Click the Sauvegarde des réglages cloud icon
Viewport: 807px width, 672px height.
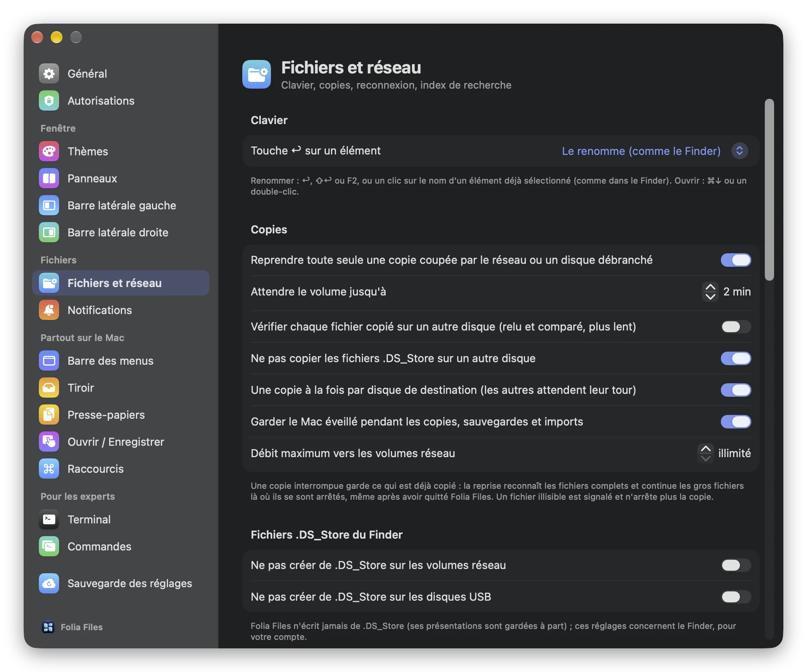pos(49,583)
